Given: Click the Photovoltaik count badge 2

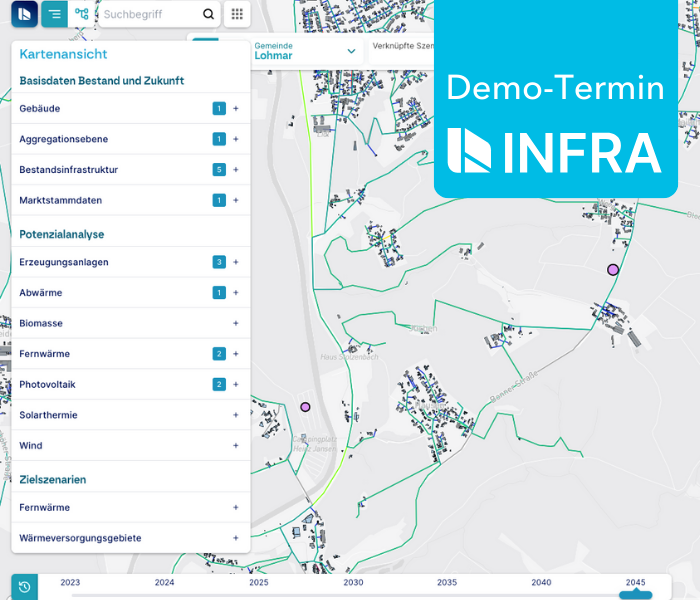Looking at the screenshot, I should pyautogui.click(x=219, y=384).
